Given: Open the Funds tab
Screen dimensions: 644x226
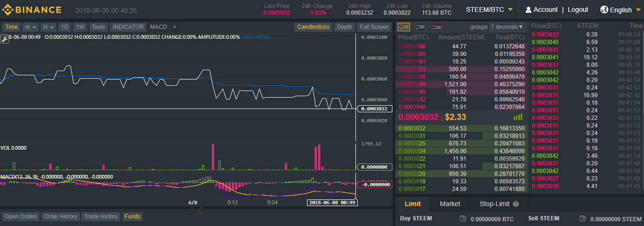Looking at the screenshot, I should [x=132, y=217].
